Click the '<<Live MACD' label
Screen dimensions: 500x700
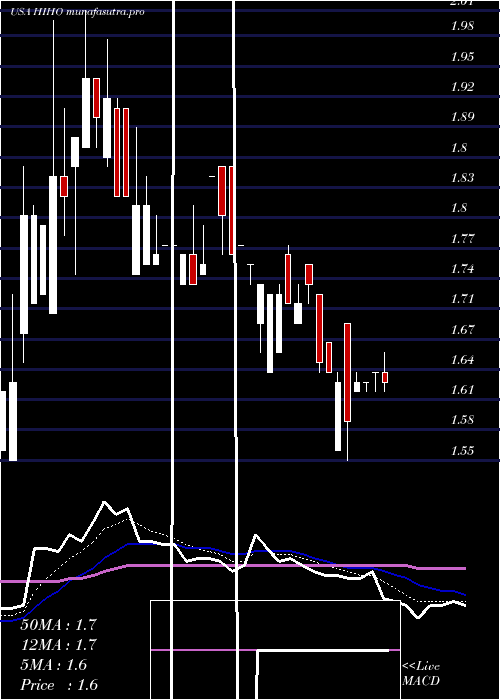pyautogui.click(x=421, y=674)
